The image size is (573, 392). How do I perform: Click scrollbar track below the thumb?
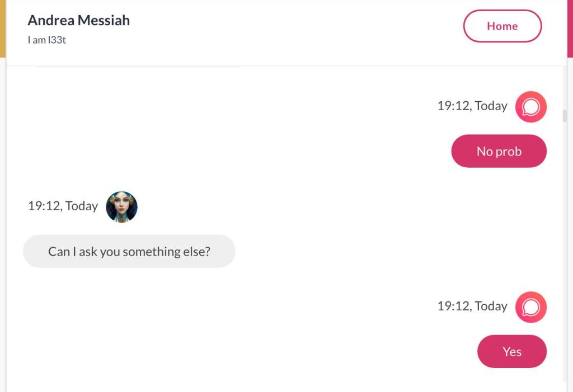[x=565, y=252]
